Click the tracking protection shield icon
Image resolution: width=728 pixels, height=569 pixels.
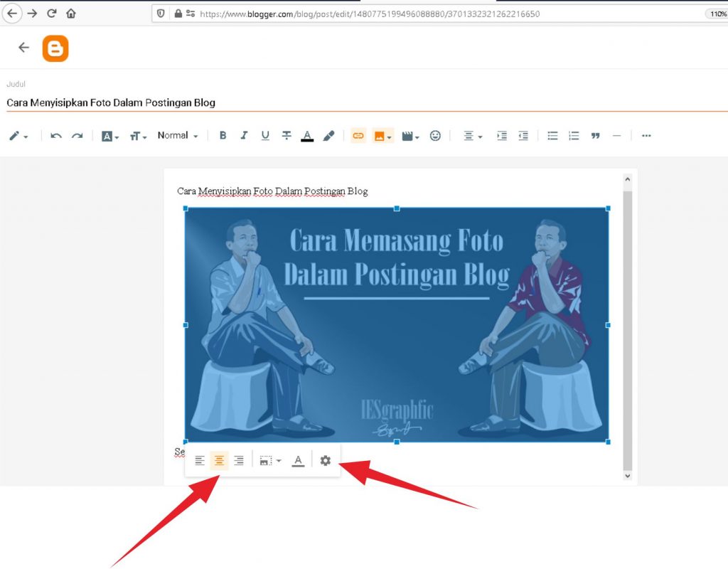[161, 14]
